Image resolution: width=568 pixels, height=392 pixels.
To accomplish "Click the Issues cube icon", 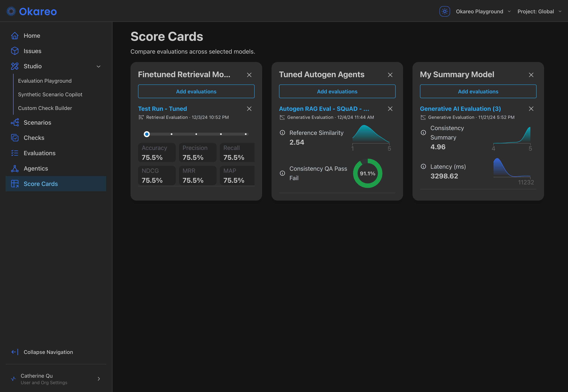I will coord(15,51).
